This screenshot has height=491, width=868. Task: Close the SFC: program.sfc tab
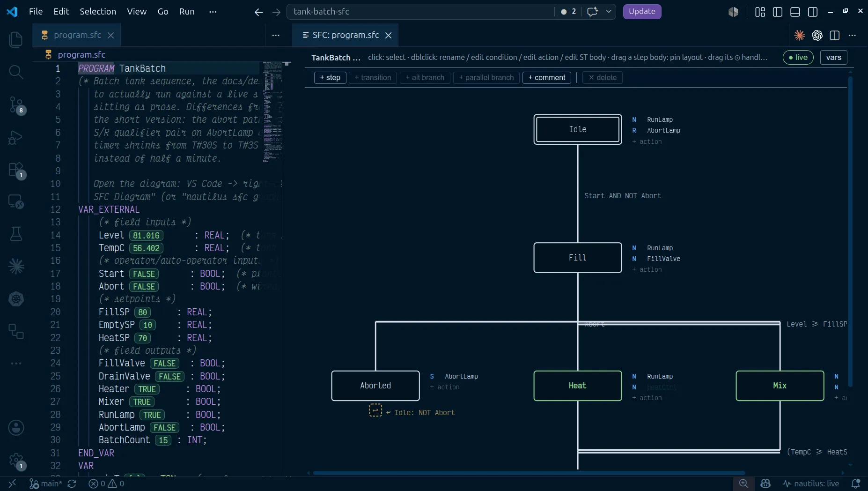[x=388, y=35]
